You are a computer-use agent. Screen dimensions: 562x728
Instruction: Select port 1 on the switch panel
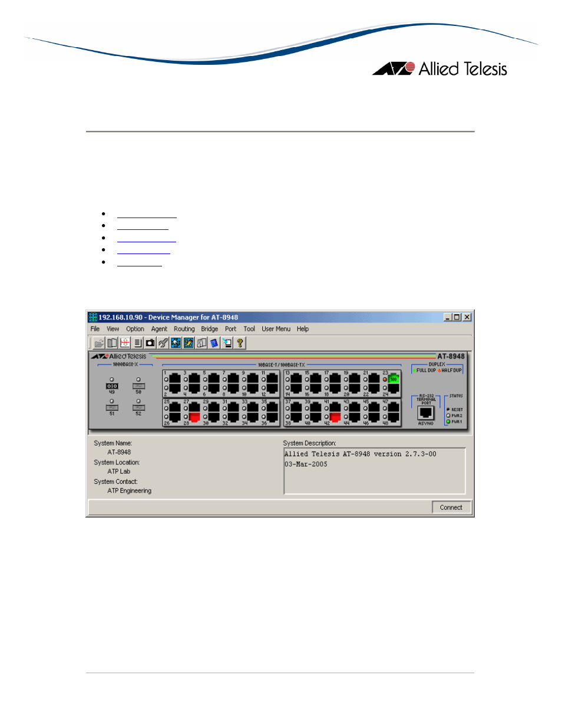click(x=175, y=378)
